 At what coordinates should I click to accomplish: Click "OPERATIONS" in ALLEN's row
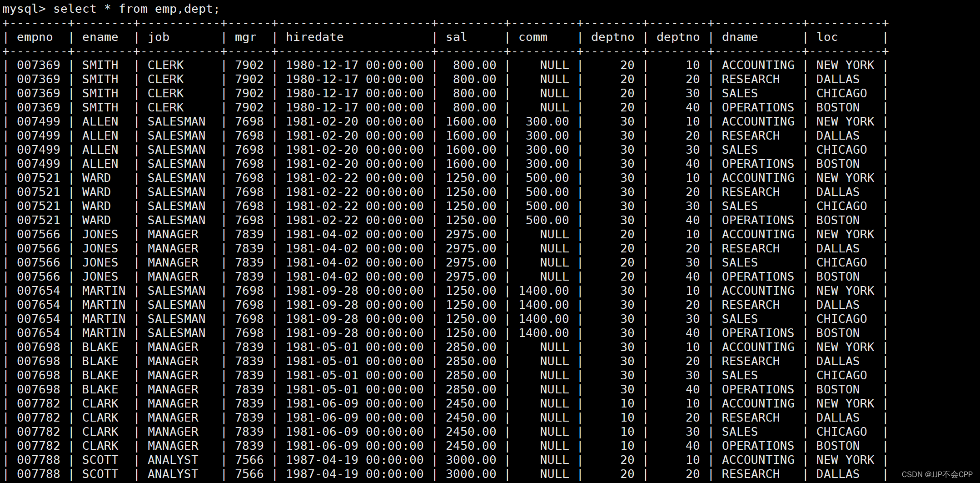point(758,164)
